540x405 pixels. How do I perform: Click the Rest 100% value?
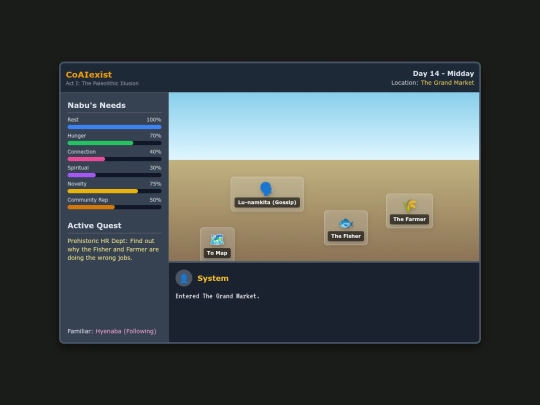click(154, 120)
